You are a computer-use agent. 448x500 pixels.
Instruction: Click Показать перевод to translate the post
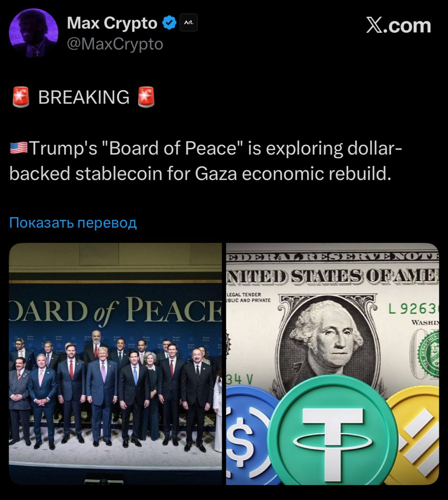click(73, 223)
